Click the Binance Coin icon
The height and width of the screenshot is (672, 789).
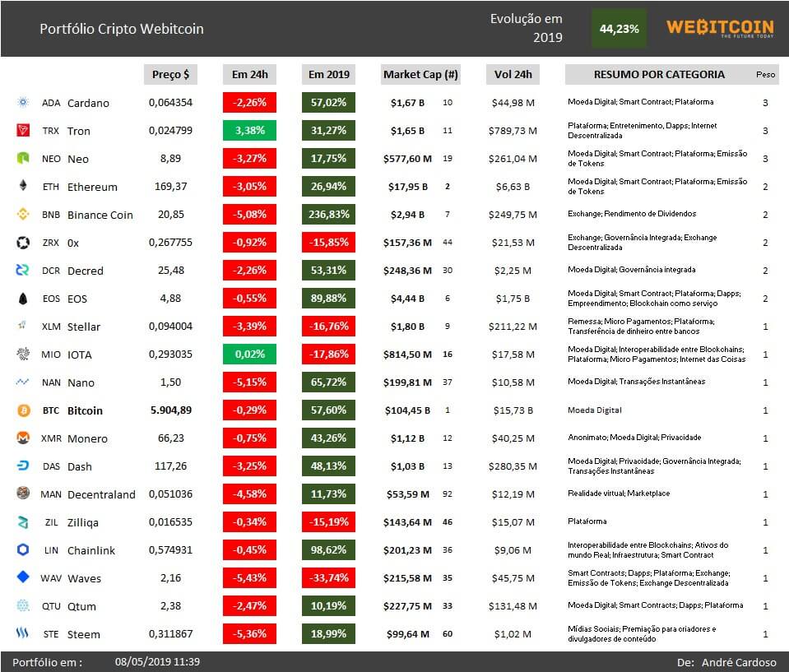tap(23, 215)
